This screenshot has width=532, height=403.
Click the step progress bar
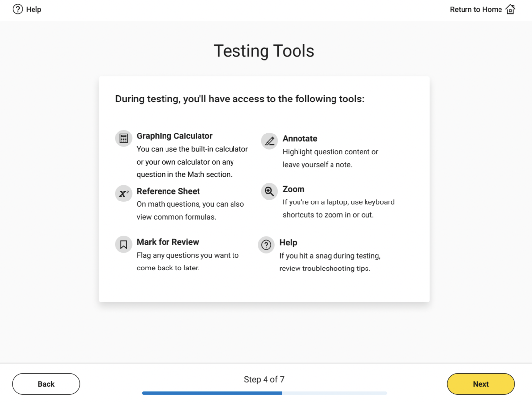pos(264,393)
